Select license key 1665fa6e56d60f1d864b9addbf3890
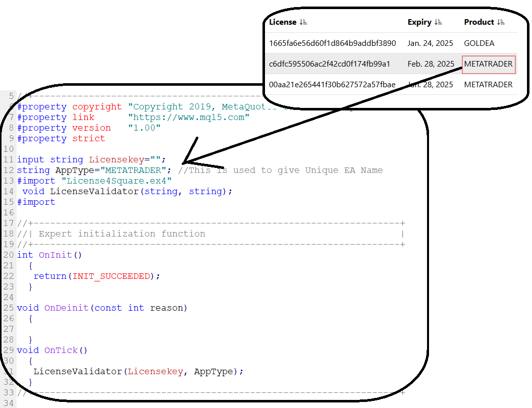 tap(333, 43)
